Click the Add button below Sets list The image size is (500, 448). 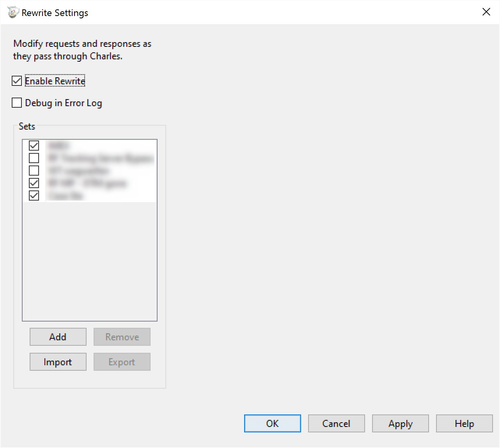58,337
